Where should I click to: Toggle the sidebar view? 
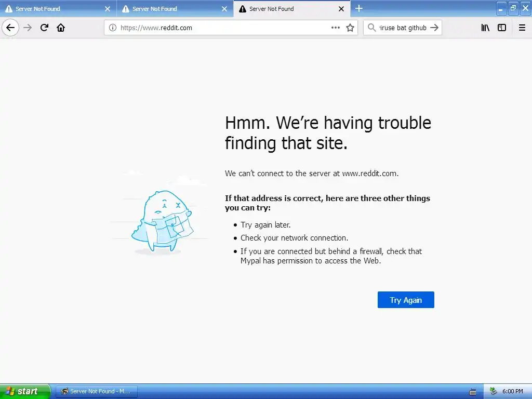click(x=502, y=28)
